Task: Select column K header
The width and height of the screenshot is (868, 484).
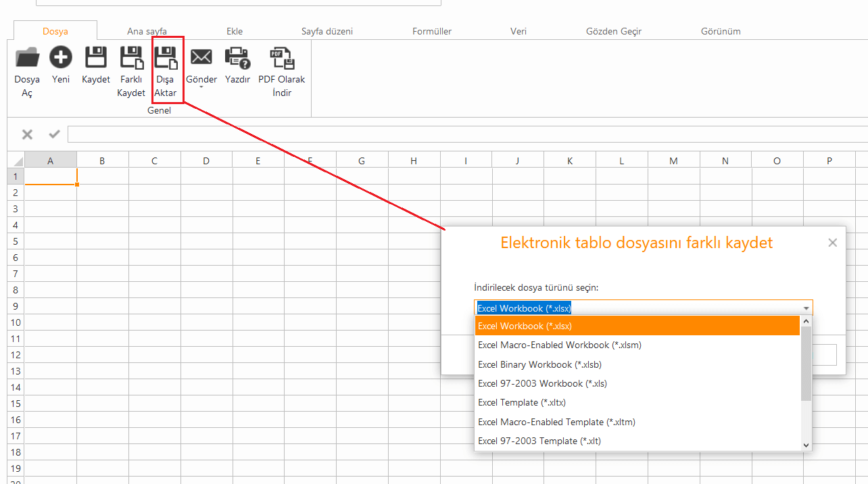Action: [570, 161]
